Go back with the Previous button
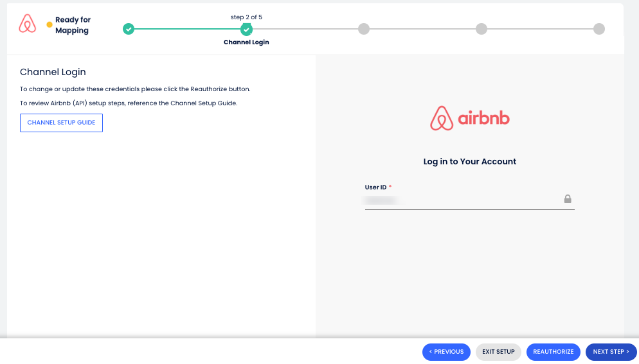Viewport: 639px width, 364px height. point(446,352)
